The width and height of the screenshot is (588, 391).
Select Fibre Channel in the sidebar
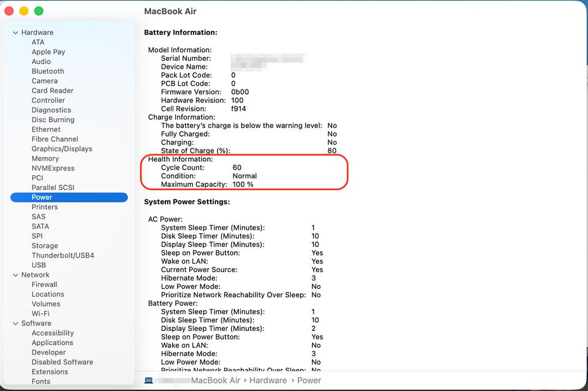tap(55, 139)
